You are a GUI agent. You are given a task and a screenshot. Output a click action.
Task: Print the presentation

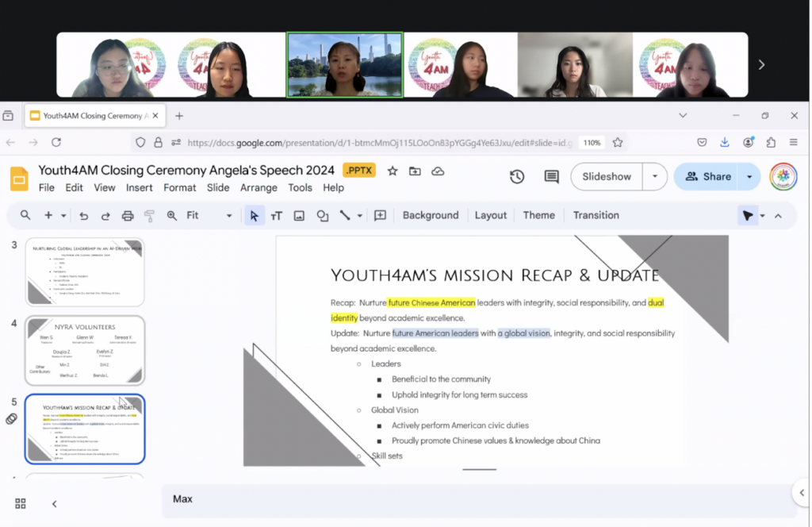(128, 216)
